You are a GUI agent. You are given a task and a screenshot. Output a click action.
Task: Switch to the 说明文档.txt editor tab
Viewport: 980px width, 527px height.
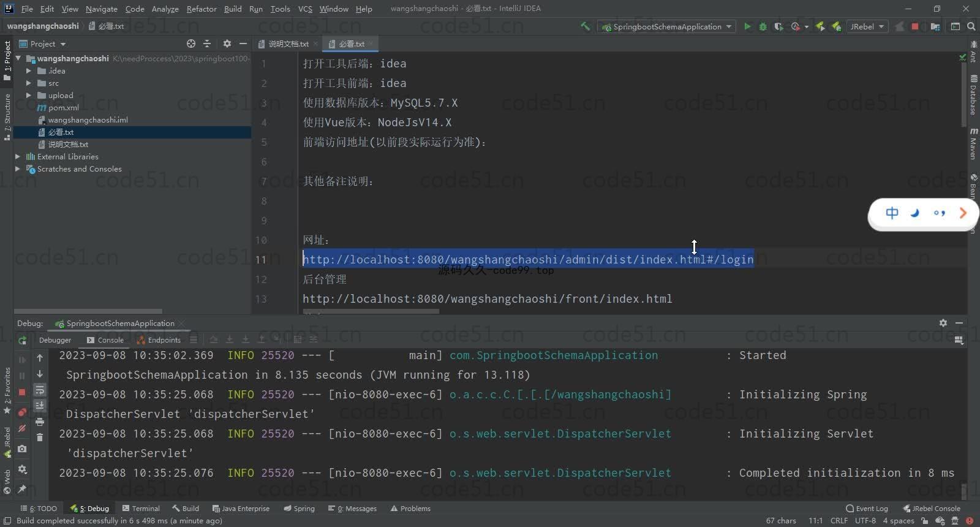point(288,44)
